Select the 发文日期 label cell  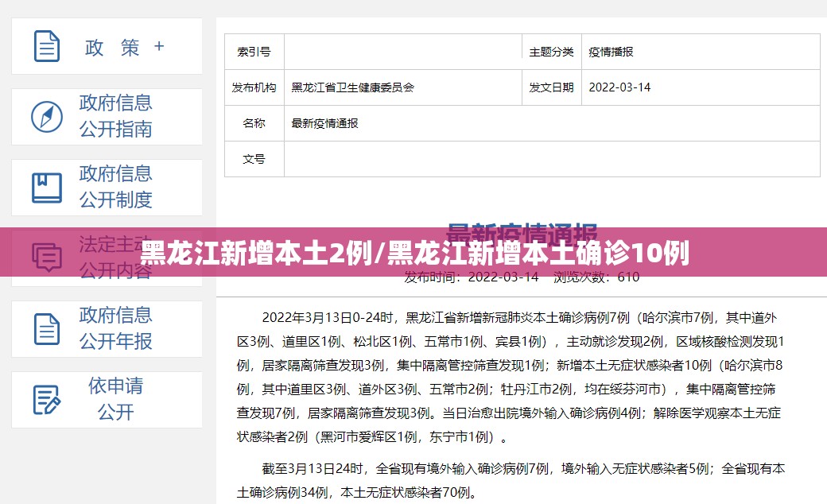pyautogui.click(x=552, y=87)
